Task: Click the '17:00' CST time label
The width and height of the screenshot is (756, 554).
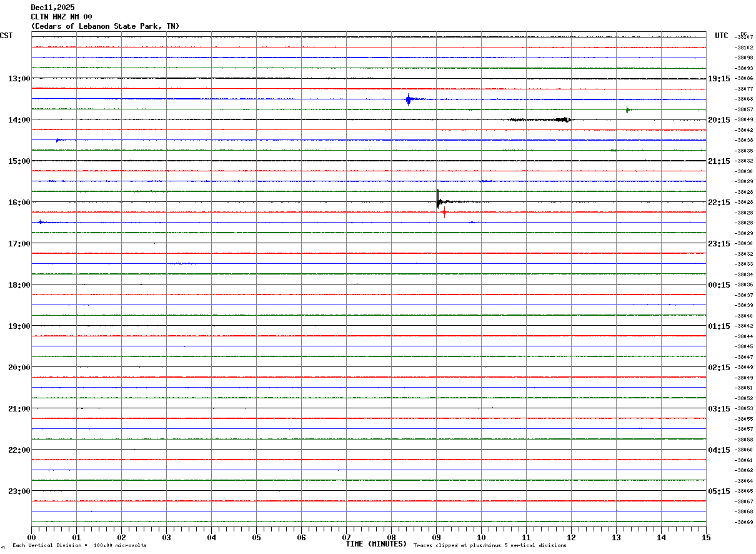Action: click(19, 244)
